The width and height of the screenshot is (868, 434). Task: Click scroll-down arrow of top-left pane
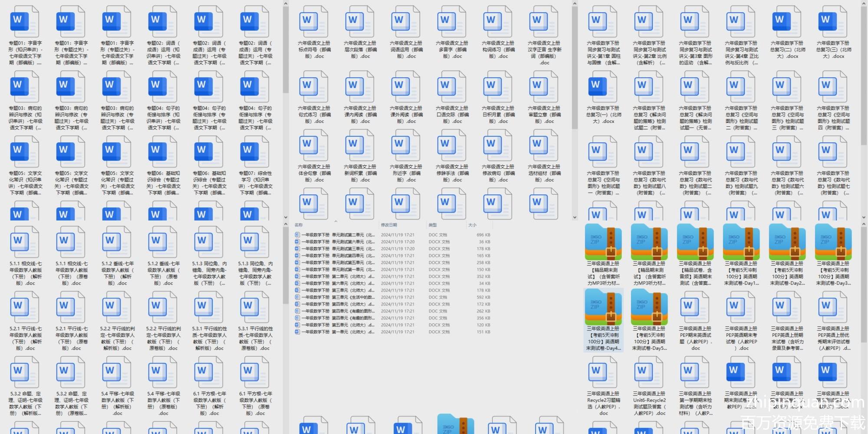[286, 217]
